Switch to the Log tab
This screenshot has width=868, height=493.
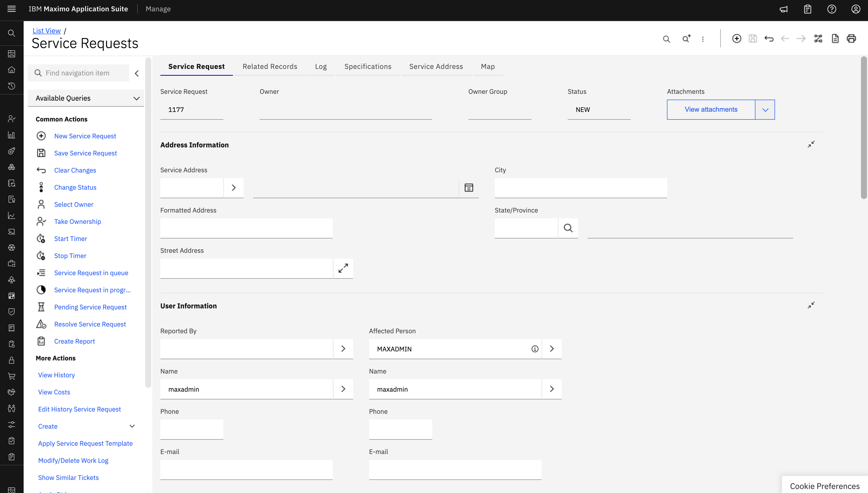321,66
